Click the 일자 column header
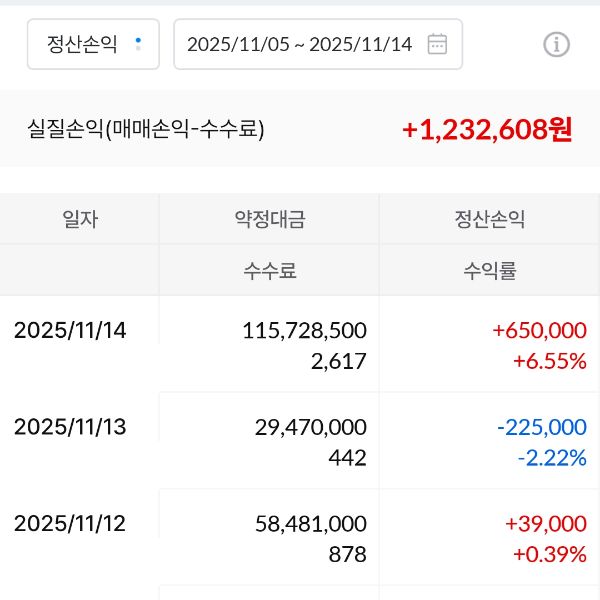 click(80, 219)
